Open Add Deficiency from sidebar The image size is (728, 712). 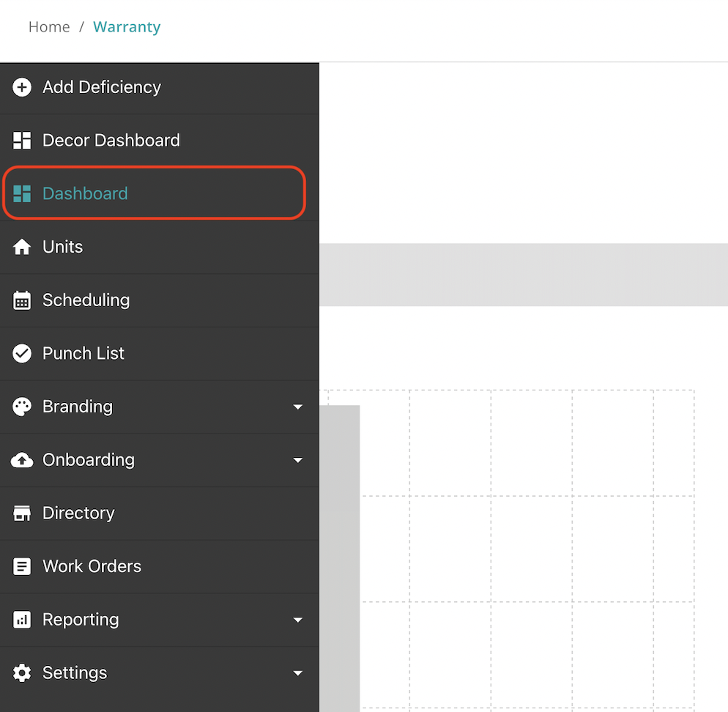tap(160, 88)
